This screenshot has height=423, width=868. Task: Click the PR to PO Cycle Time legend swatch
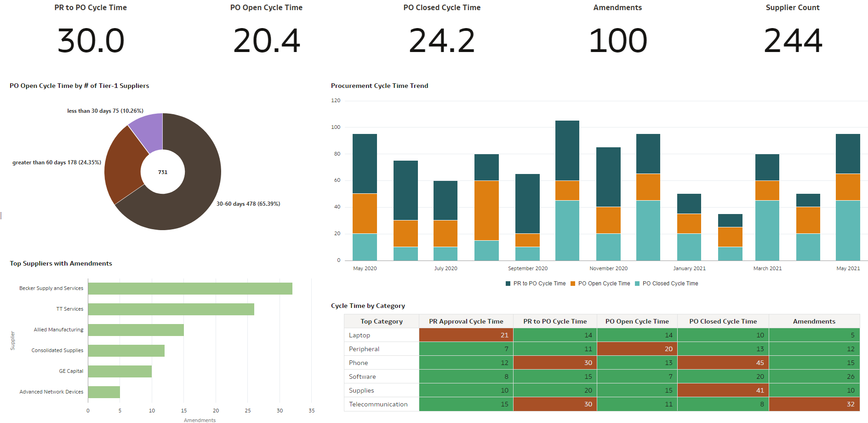coord(508,284)
